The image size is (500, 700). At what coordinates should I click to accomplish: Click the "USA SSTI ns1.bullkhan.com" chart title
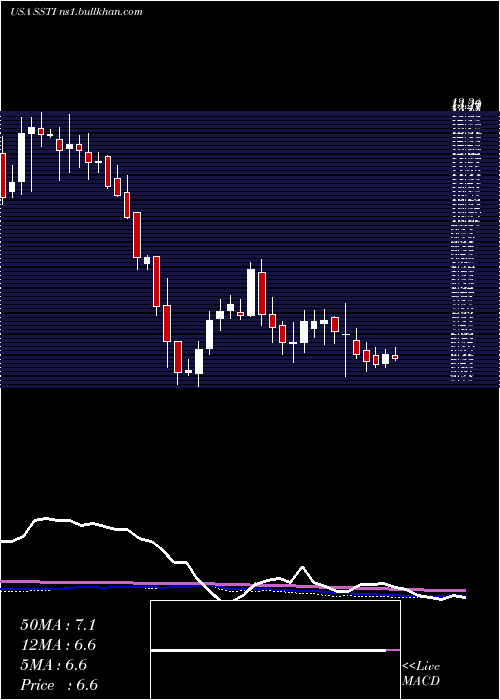pyautogui.click(x=76, y=12)
